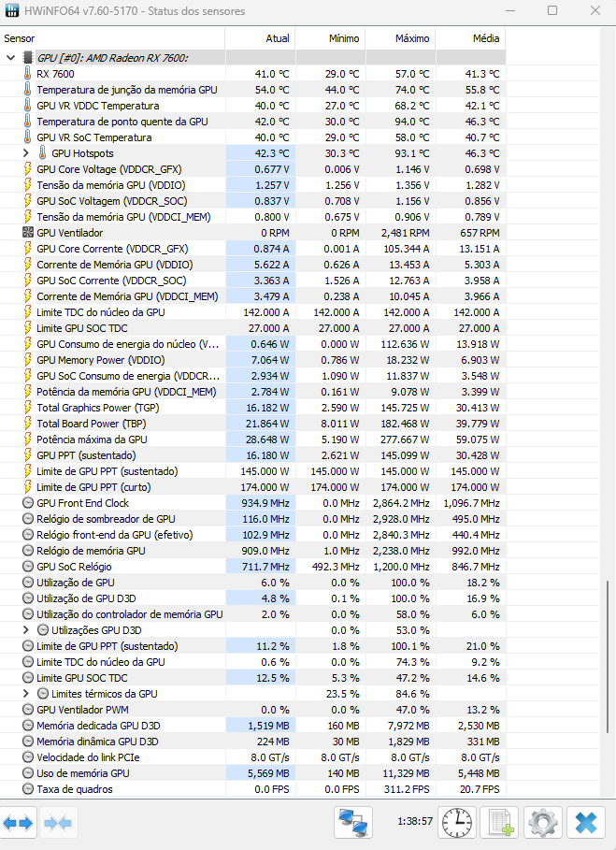
Task: Click the clock icon of GPU Front End Clock
Action: point(28,502)
